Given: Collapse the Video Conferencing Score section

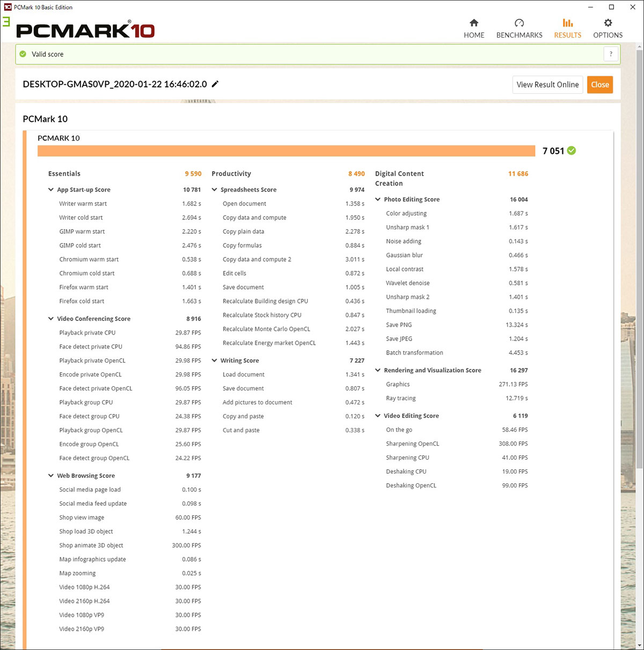Looking at the screenshot, I should (51, 319).
